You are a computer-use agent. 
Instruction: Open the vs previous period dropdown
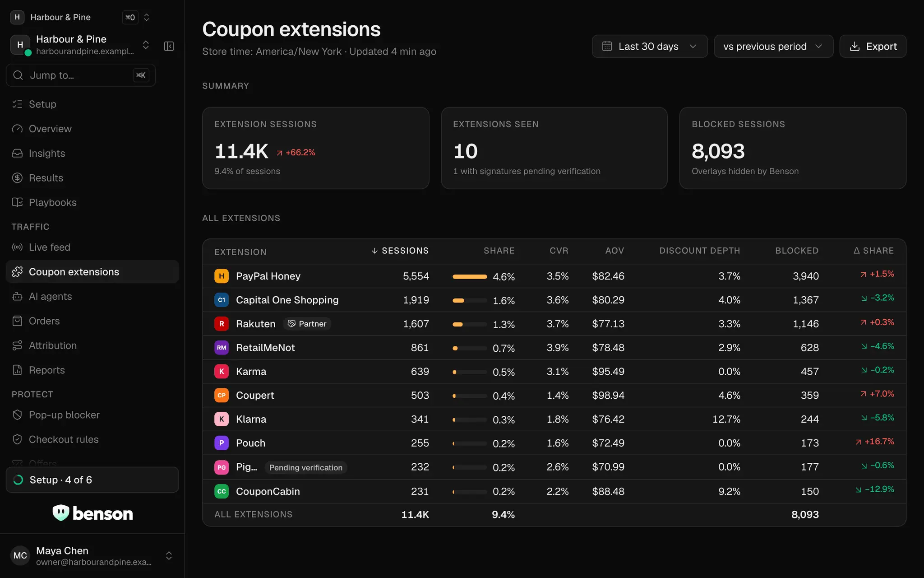[x=773, y=46]
